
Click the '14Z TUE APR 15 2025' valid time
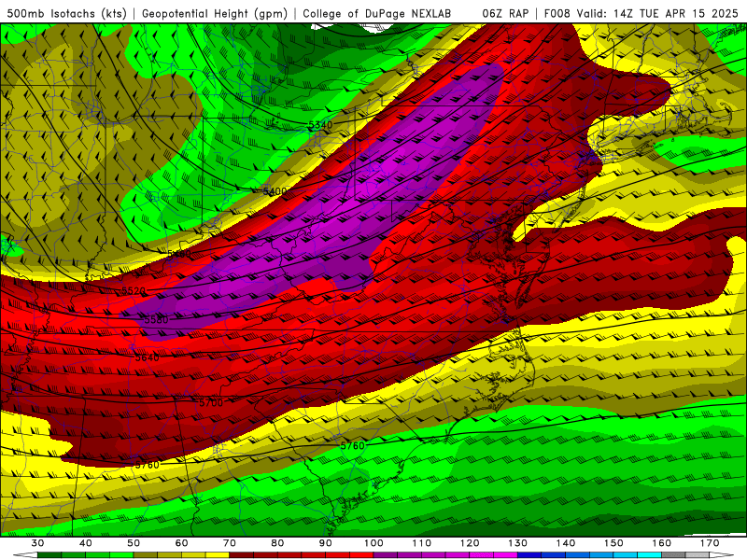click(x=675, y=13)
